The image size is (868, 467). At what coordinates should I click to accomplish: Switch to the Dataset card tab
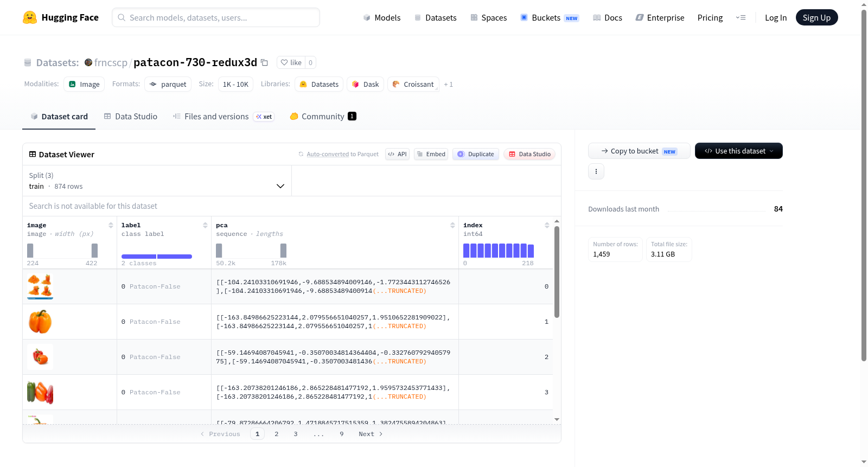coord(59,116)
